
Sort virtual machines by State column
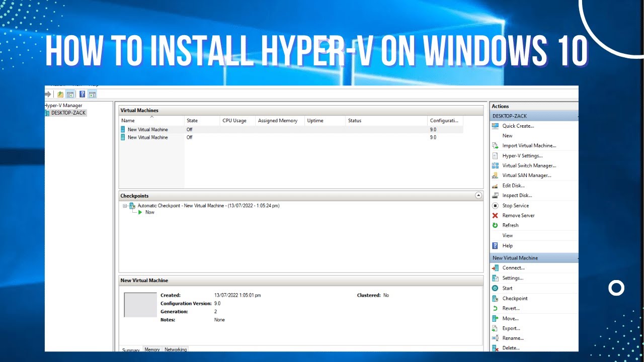pyautogui.click(x=202, y=121)
